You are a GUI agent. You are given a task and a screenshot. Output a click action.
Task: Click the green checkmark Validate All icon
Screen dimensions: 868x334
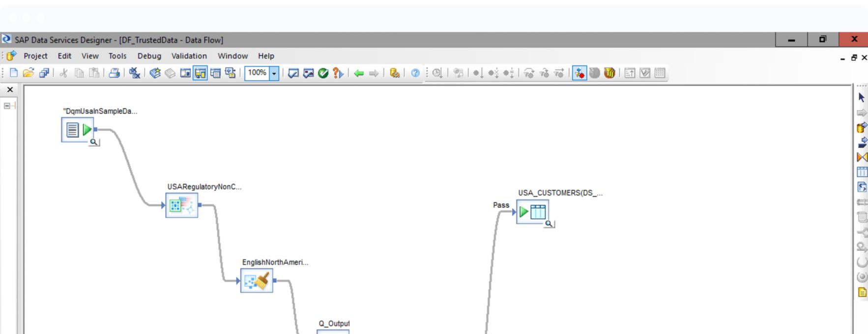[x=323, y=73]
